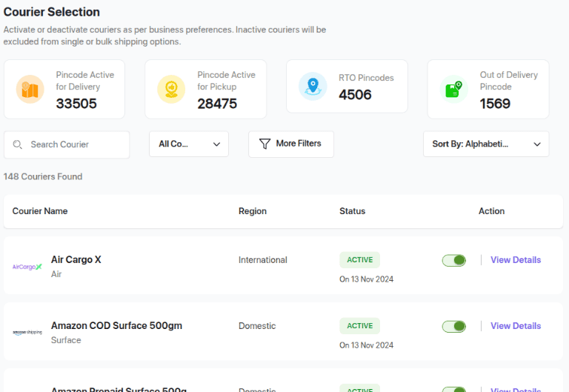Click the 33505 delivery pincode count
The image size is (569, 392).
(76, 104)
